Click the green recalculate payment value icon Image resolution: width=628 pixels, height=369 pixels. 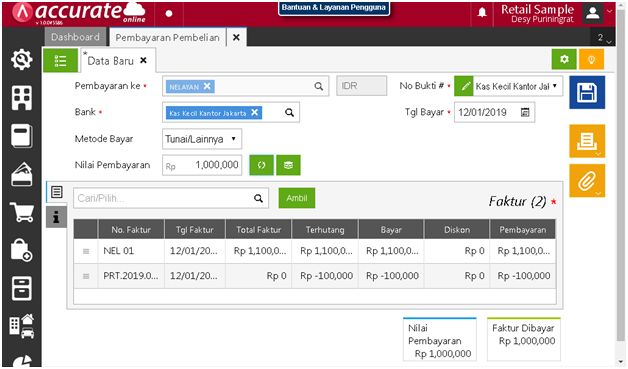[x=261, y=165]
